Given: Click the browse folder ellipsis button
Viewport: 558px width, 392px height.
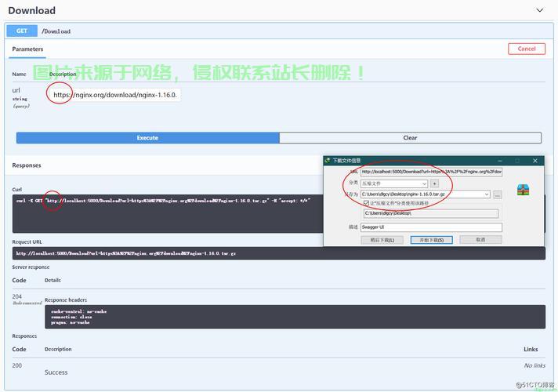Looking at the screenshot, I should pos(497,194).
